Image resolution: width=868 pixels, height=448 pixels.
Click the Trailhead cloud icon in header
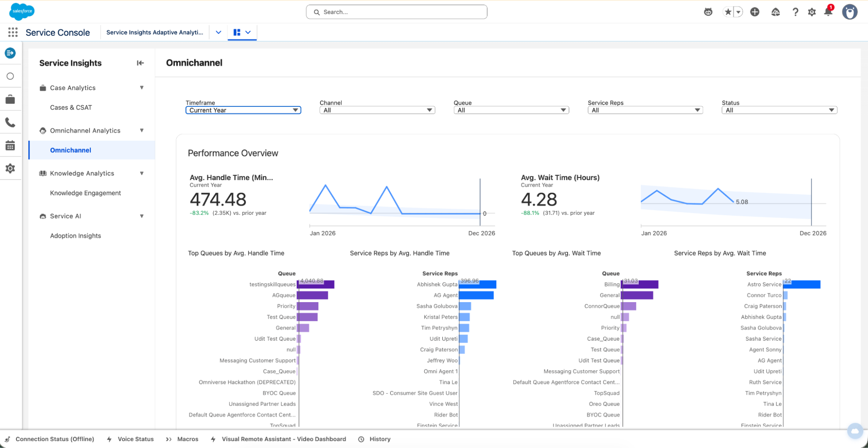click(x=776, y=12)
